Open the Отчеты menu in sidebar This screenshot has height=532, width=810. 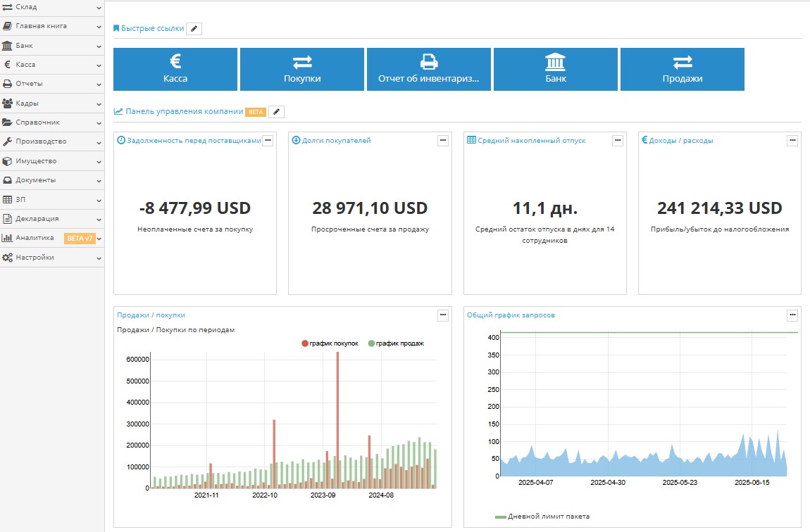coord(52,84)
